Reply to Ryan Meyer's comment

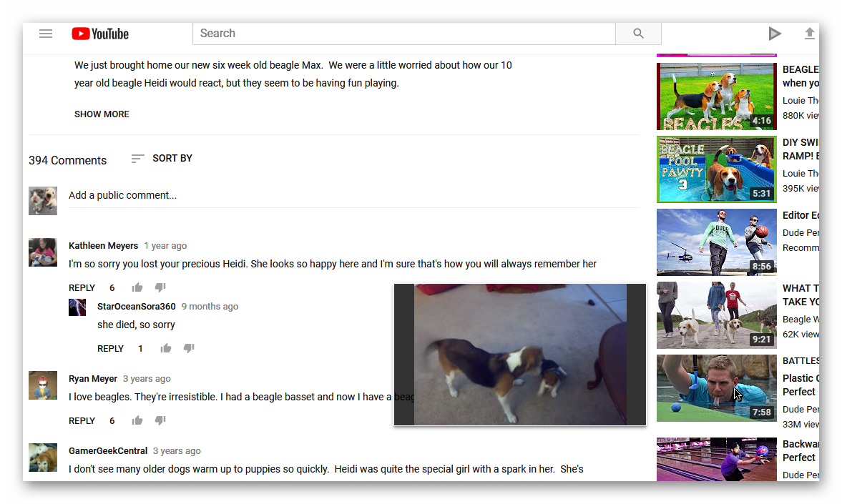[82, 421]
